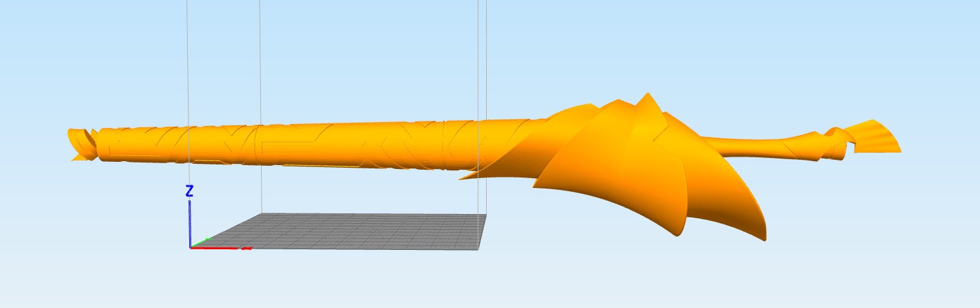Click the blue Z axis label
The width and height of the screenshot is (980, 308).
[x=189, y=191]
